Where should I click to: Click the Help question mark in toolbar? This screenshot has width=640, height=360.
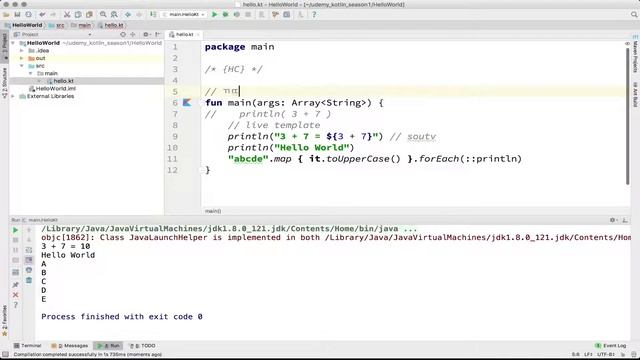pos(314,15)
